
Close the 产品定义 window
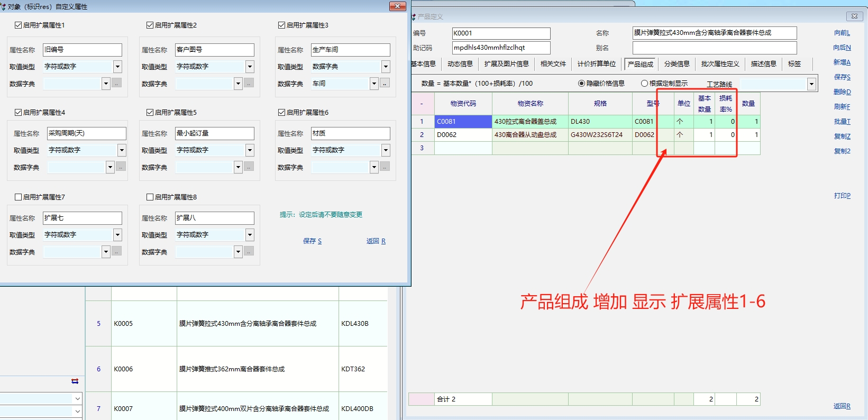click(854, 16)
